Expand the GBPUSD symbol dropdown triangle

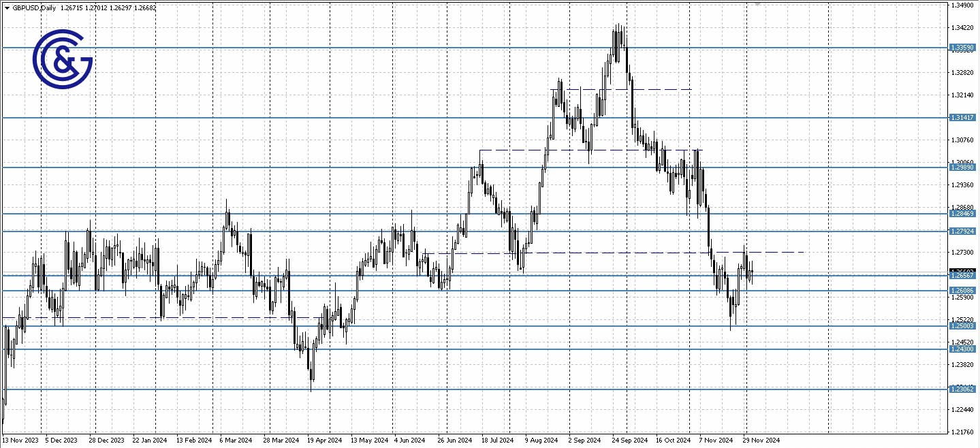coord(7,7)
